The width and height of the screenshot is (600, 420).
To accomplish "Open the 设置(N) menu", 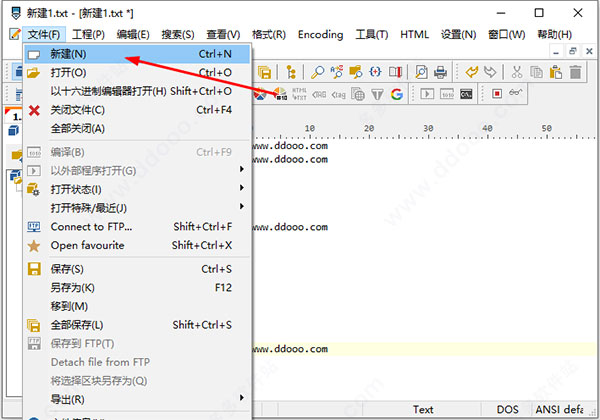I will [x=458, y=34].
